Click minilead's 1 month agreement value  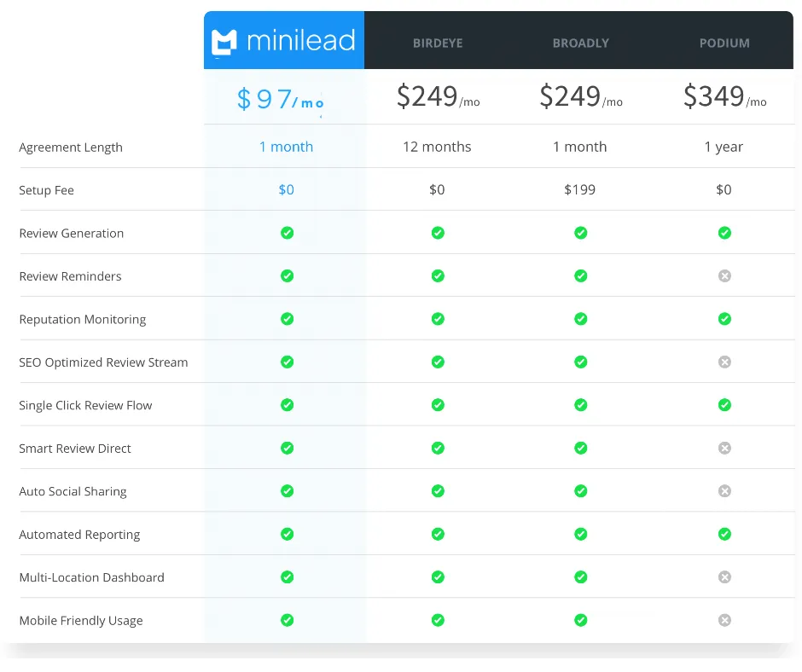286,147
